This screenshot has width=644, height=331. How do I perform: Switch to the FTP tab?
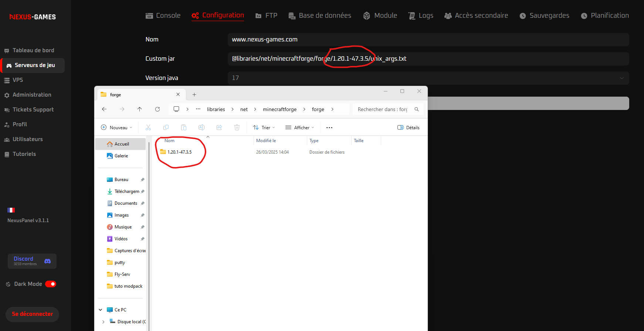tap(266, 16)
